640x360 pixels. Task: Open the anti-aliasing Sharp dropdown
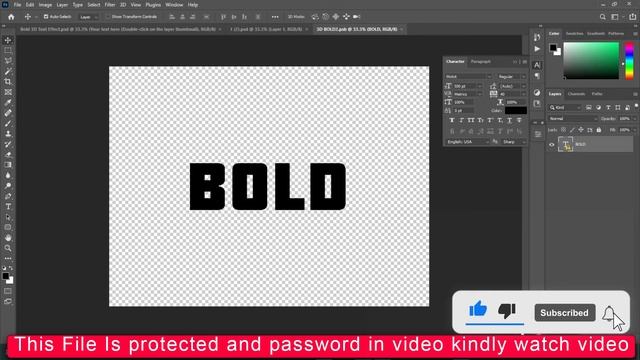tap(513, 142)
